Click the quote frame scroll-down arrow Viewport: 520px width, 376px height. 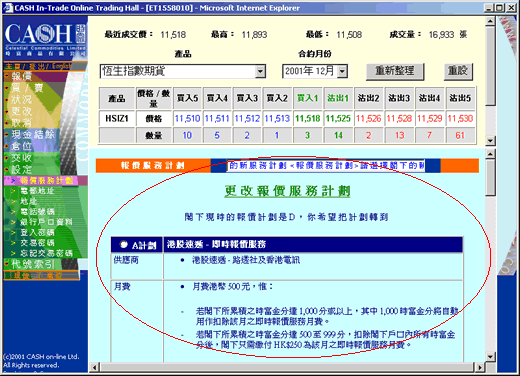click(490, 141)
